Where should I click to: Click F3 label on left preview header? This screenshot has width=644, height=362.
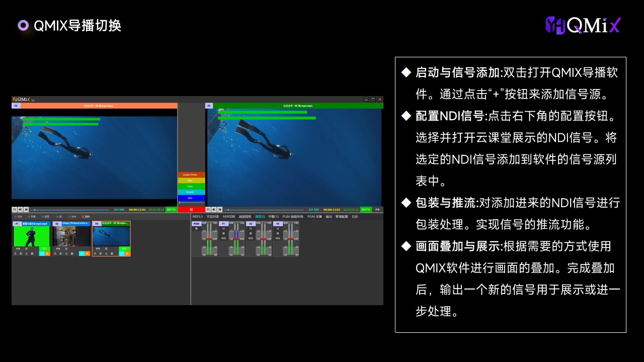[16, 106]
